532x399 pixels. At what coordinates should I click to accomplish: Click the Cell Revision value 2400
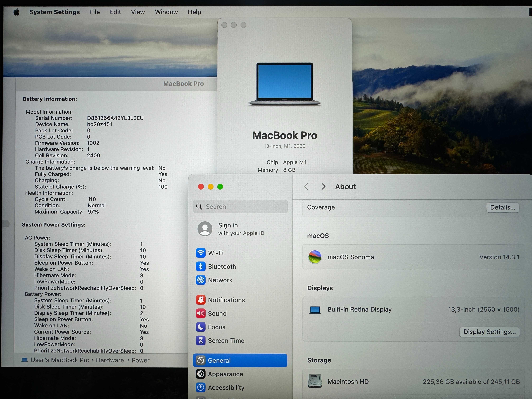pyautogui.click(x=93, y=155)
